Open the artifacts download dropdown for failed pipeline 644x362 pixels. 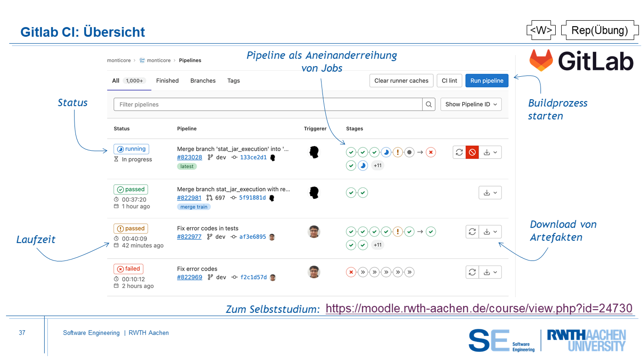[x=490, y=272]
